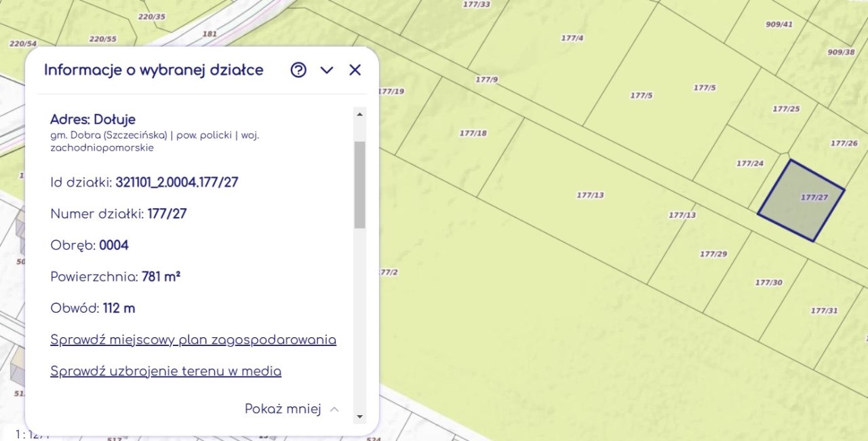868x441 pixels.
Task: Click the scrollbar up arrow in panel
Action: 360,114
